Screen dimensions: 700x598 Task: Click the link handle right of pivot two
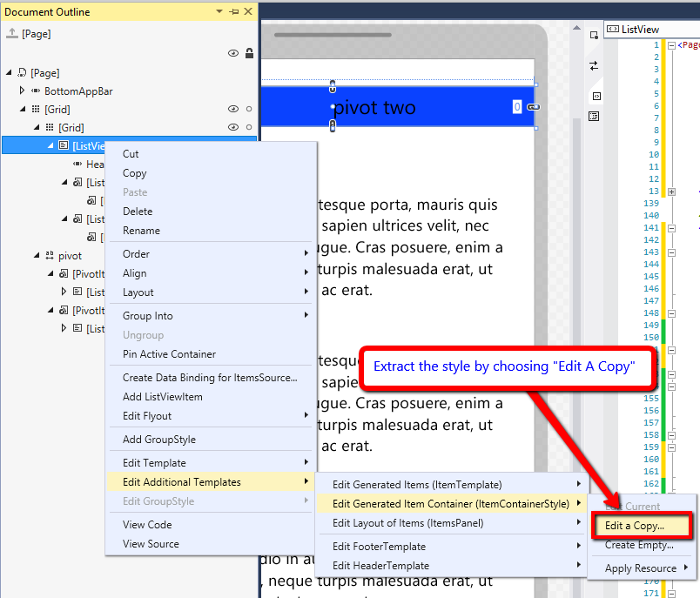tap(533, 107)
